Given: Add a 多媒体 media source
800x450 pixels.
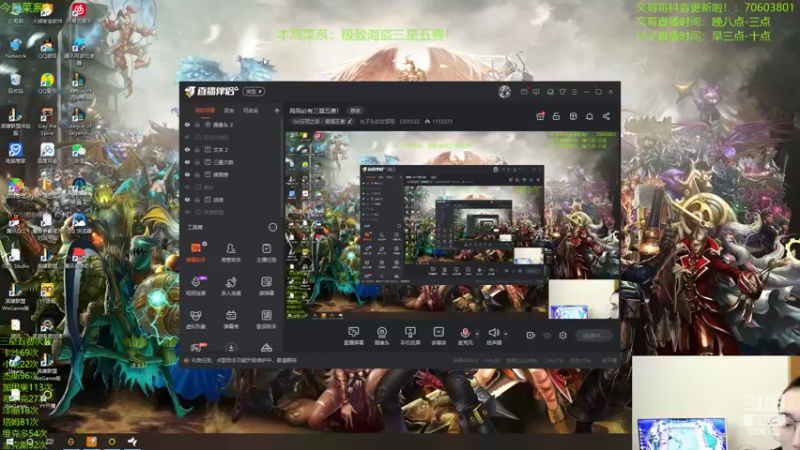Looking at the screenshot, I should (438, 336).
